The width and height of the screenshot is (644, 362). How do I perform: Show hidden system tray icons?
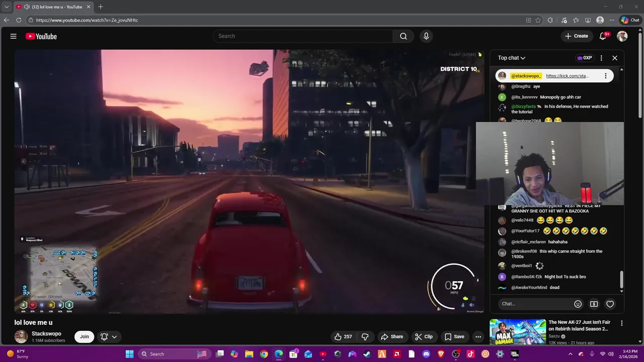pyautogui.click(x=570, y=354)
